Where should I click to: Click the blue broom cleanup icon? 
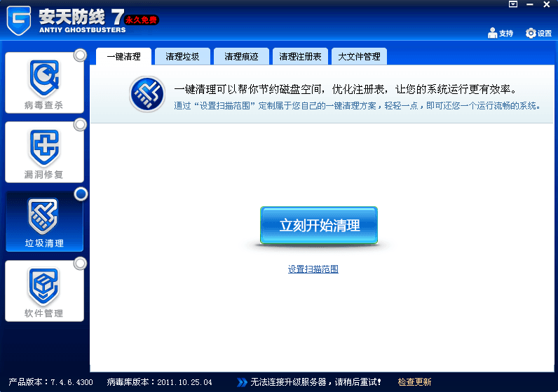[147, 95]
